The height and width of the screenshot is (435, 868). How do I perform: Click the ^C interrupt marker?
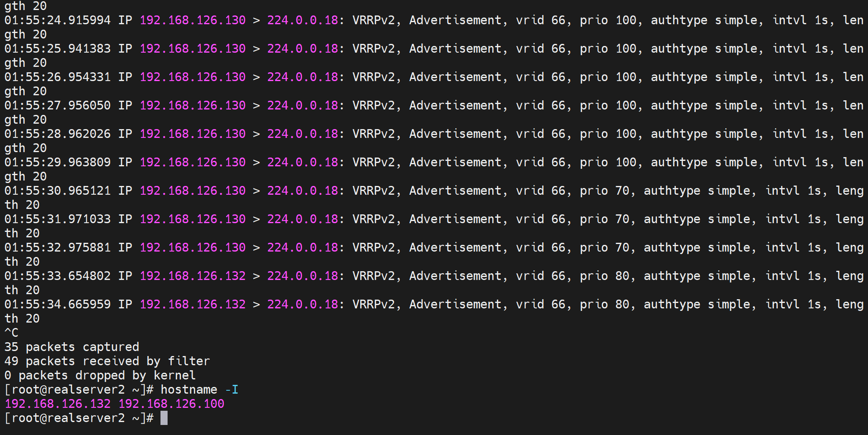(x=11, y=333)
